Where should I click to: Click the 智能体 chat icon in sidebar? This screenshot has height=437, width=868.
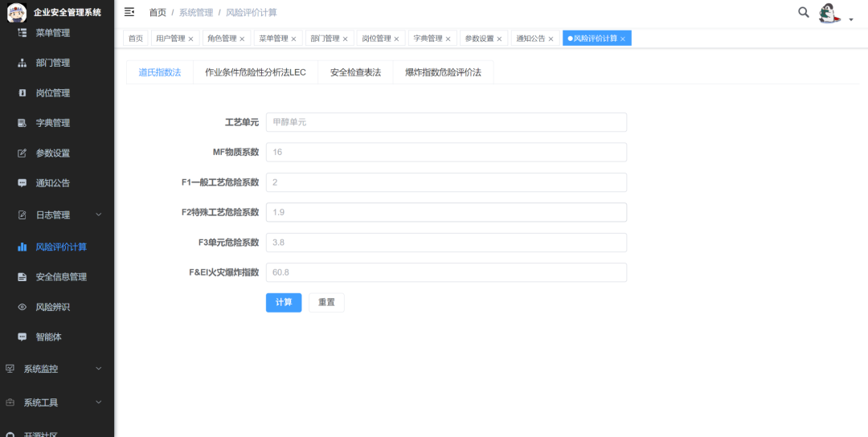23,337
